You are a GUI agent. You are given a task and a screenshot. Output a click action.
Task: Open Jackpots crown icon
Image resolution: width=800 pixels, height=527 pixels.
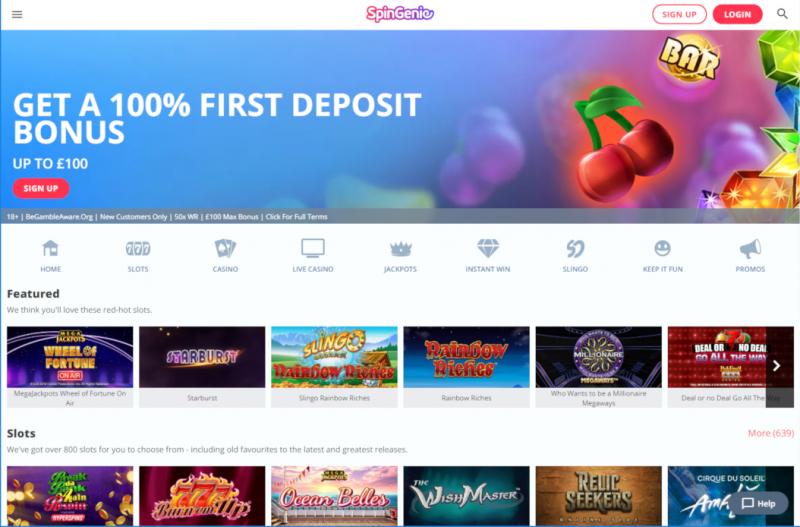401,249
